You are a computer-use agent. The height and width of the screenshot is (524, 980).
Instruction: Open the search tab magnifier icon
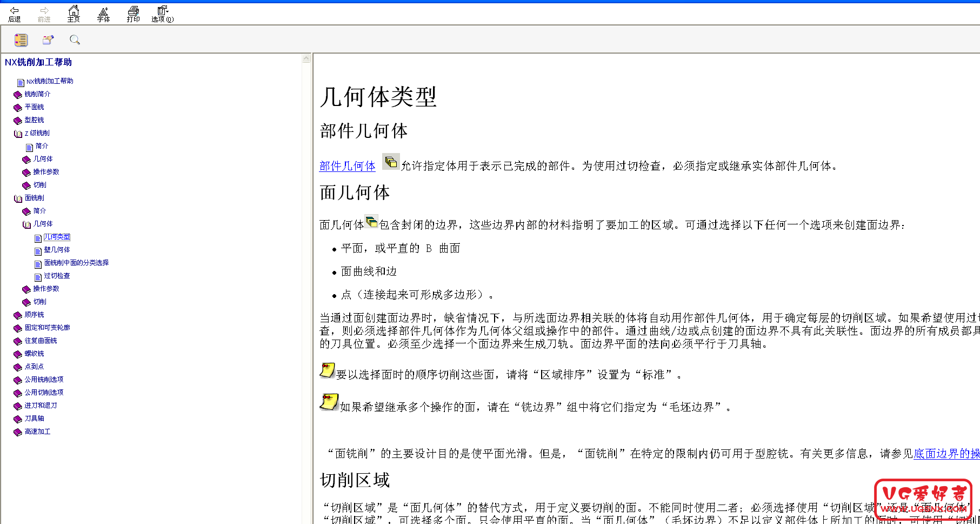pos(75,40)
